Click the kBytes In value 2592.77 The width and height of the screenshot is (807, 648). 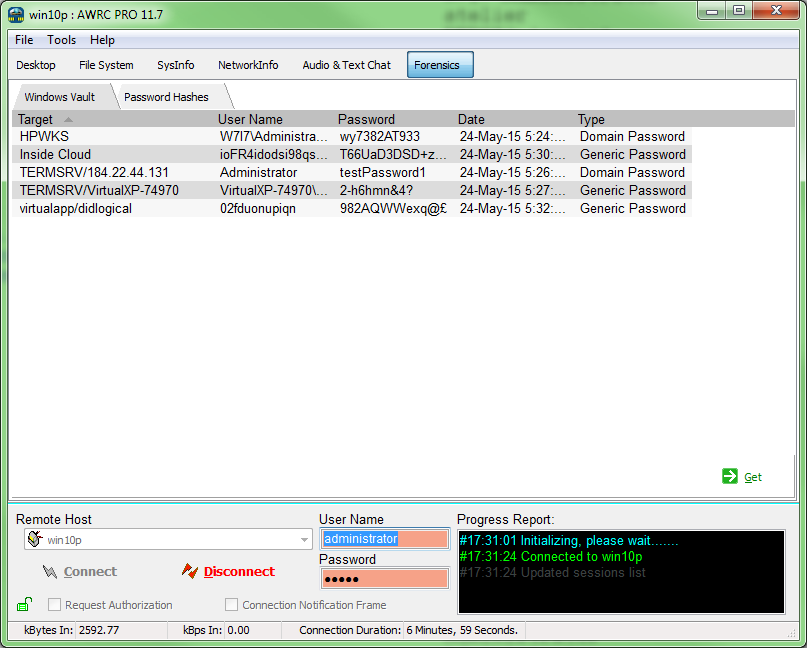(x=99, y=630)
